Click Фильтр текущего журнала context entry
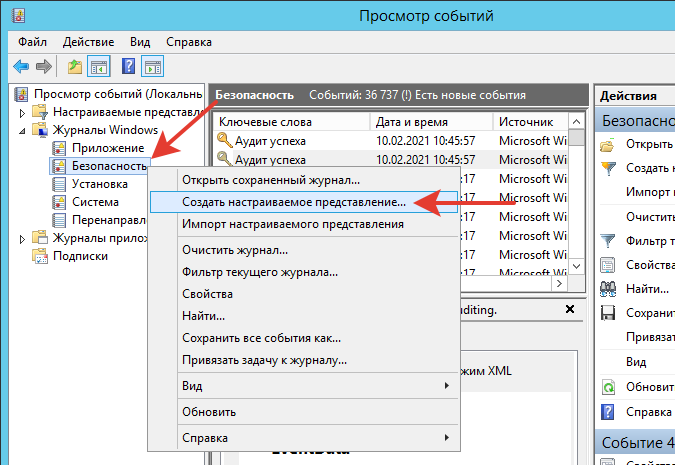Viewport: 675px width, 465px height. (260, 272)
